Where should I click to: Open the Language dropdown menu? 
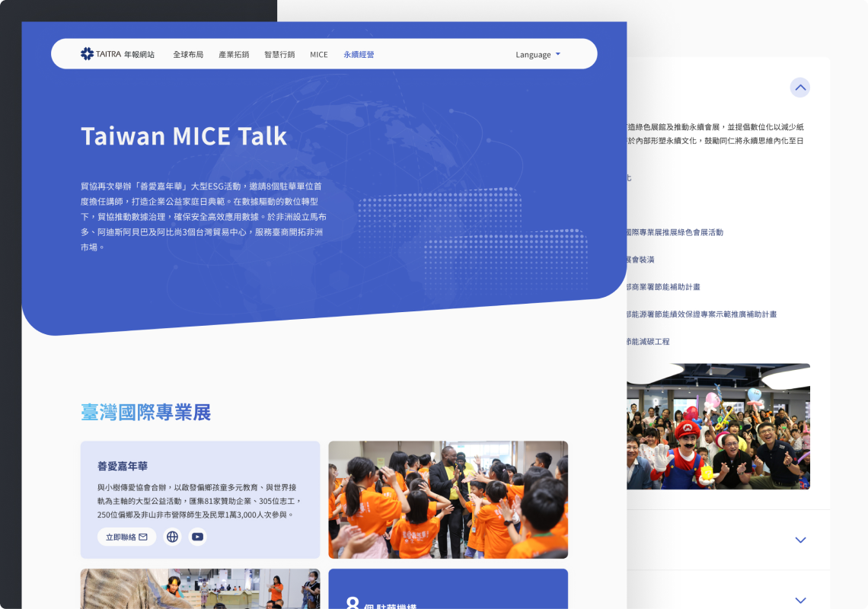point(538,55)
